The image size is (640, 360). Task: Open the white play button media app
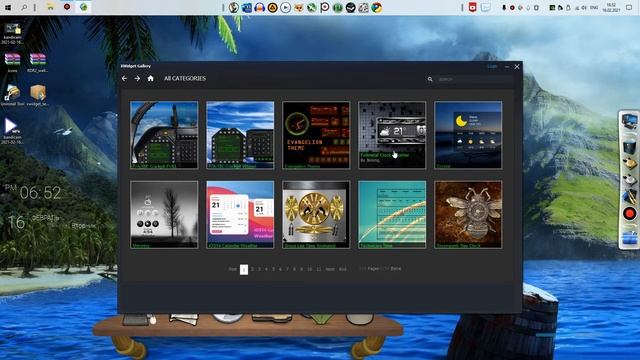click(286, 7)
